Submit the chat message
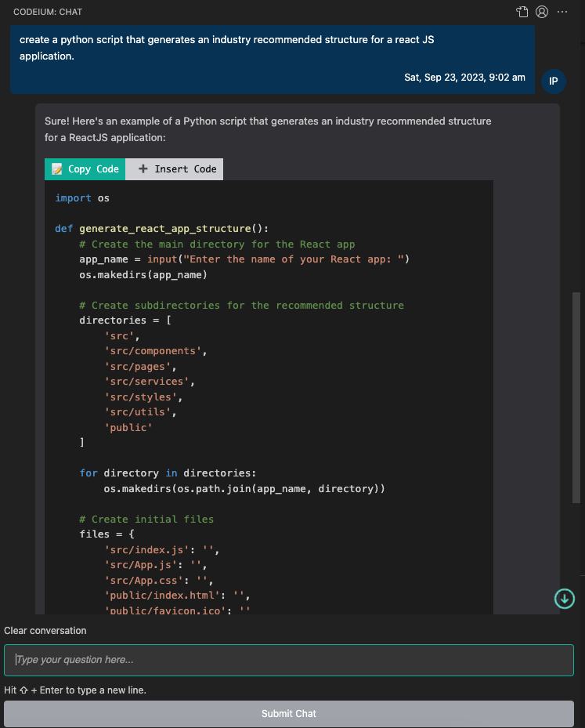585x728 pixels. [x=289, y=714]
